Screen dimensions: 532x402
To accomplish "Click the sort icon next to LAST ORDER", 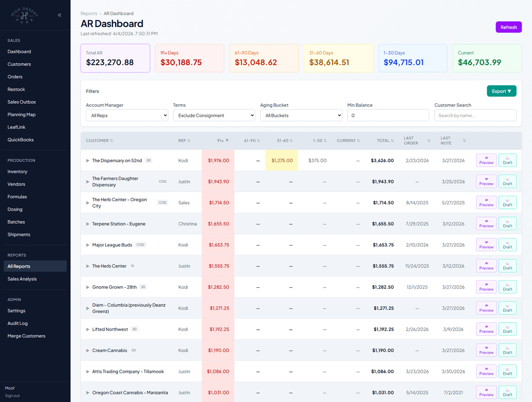I will [x=429, y=141].
